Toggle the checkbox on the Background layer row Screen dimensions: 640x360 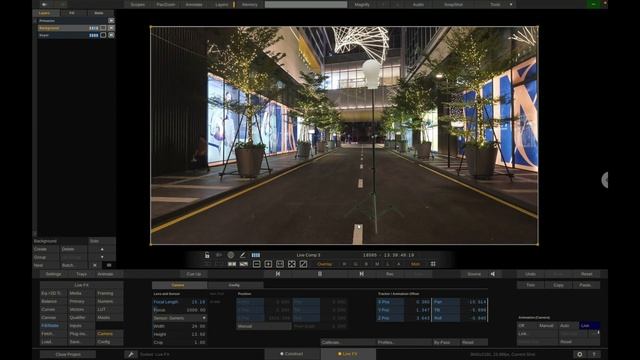103,28
